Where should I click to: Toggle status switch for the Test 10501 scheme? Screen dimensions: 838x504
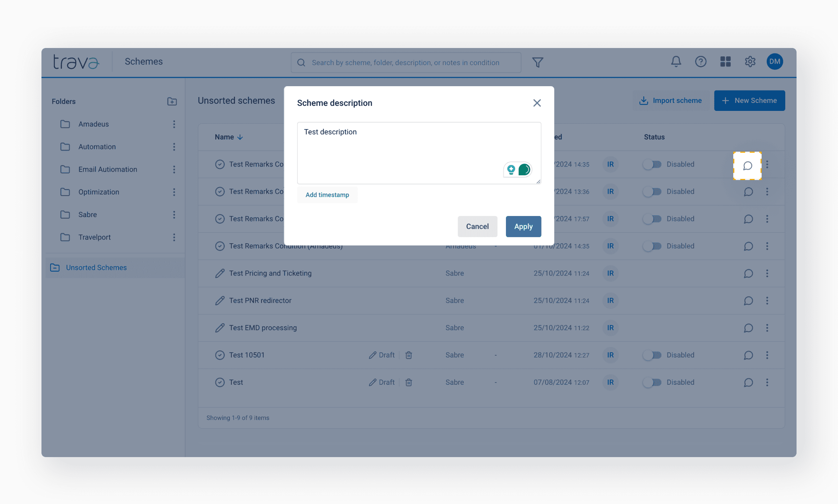[x=652, y=355]
